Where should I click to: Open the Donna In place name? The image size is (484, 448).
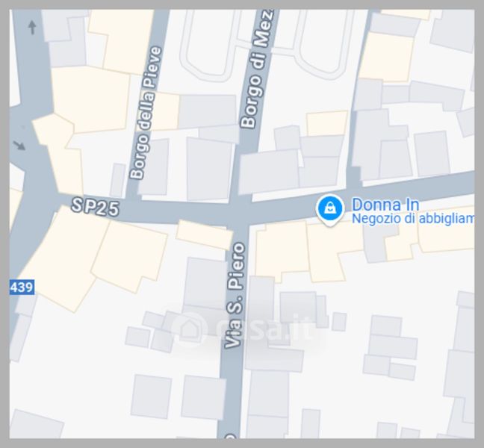click(385, 205)
